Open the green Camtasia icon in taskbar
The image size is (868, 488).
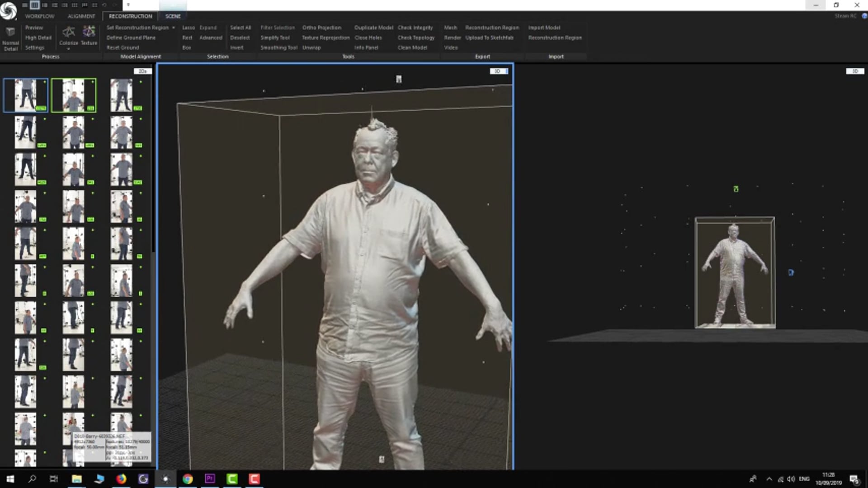coord(232,479)
